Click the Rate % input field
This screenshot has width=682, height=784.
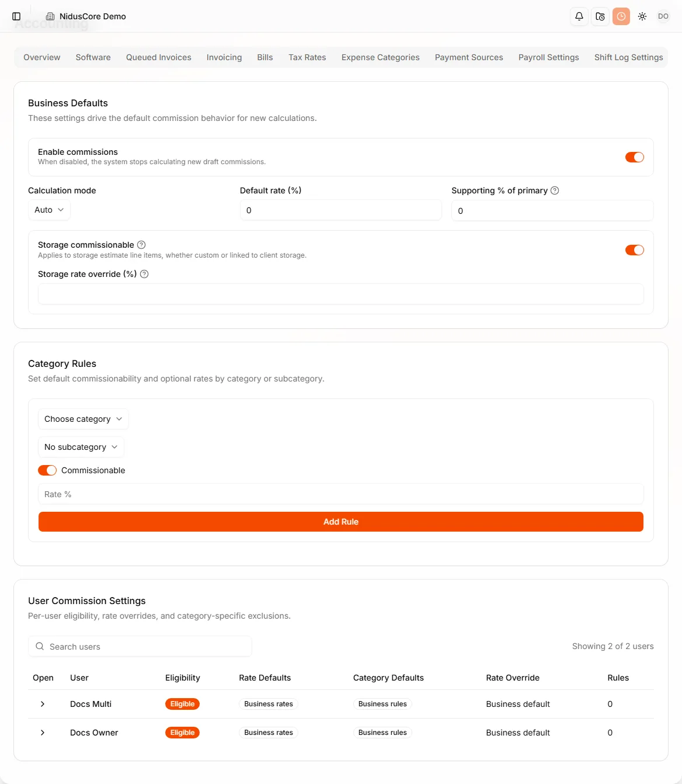pos(341,494)
